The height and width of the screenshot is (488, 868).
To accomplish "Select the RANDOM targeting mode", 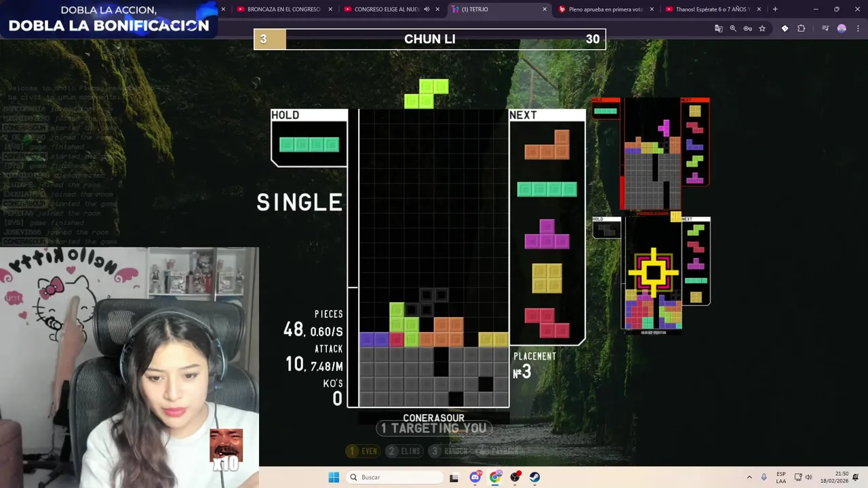I will (448, 451).
